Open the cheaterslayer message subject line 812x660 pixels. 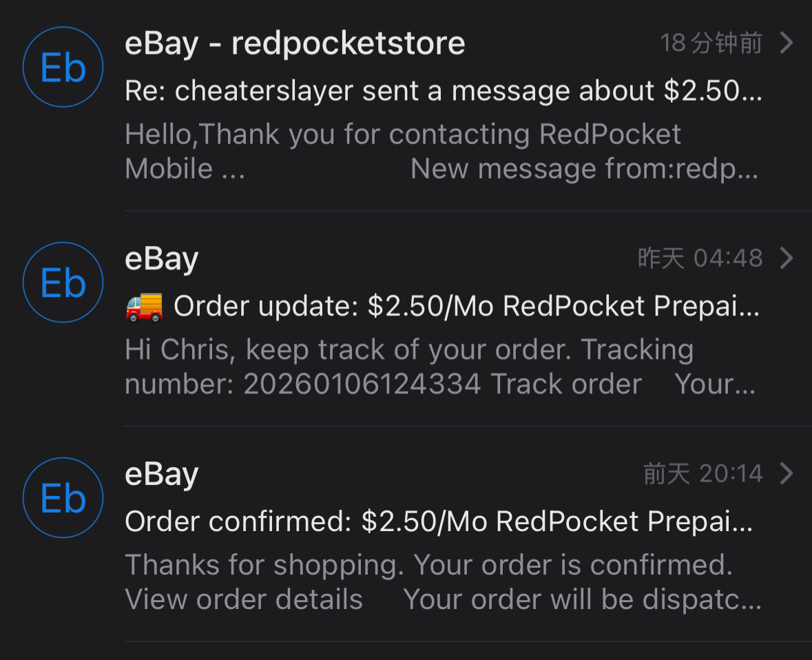pyautogui.click(x=443, y=91)
